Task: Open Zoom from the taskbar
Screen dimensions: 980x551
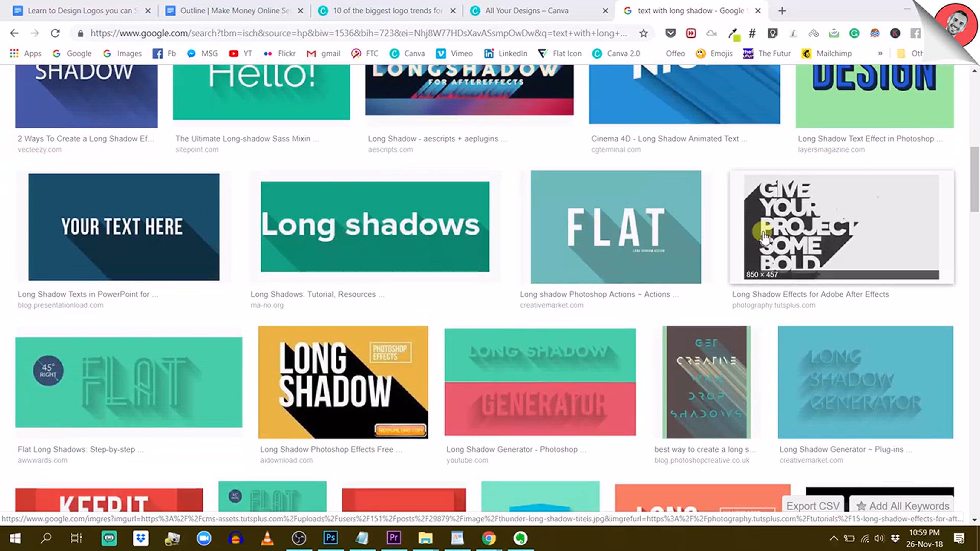Action: [204, 538]
